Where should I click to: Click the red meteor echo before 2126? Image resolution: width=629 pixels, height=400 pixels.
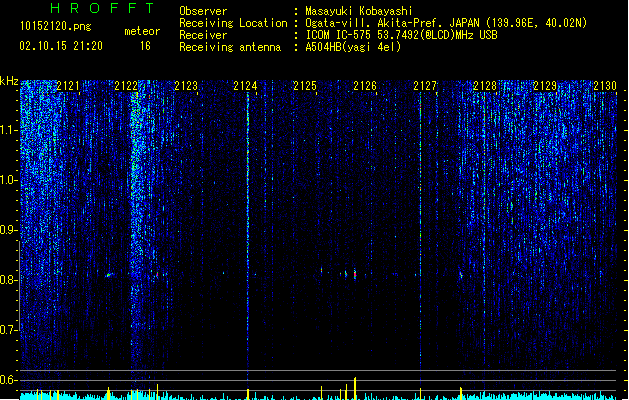point(355,274)
